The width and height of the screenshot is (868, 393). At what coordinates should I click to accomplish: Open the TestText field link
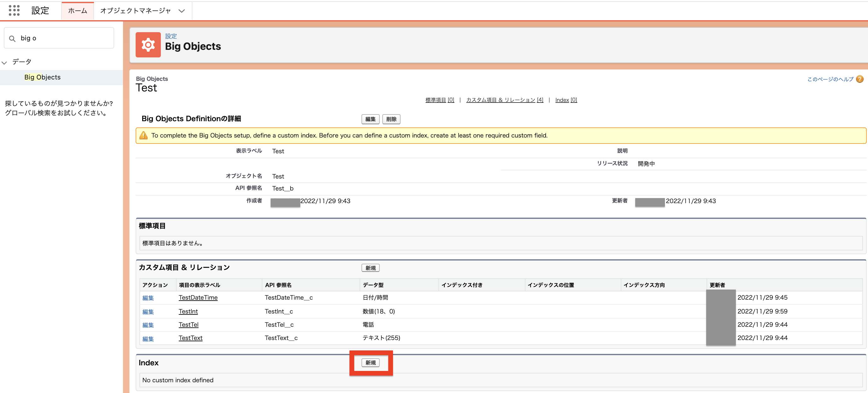(191, 338)
